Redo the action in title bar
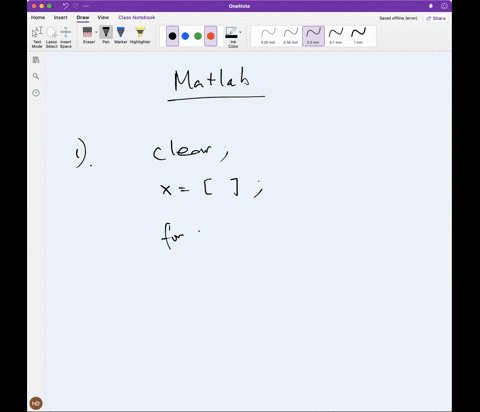Image resolution: width=480 pixels, height=412 pixels. tap(76, 6)
